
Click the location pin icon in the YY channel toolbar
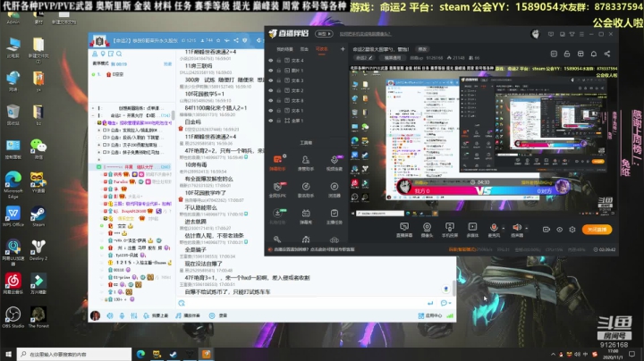click(x=103, y=54)
